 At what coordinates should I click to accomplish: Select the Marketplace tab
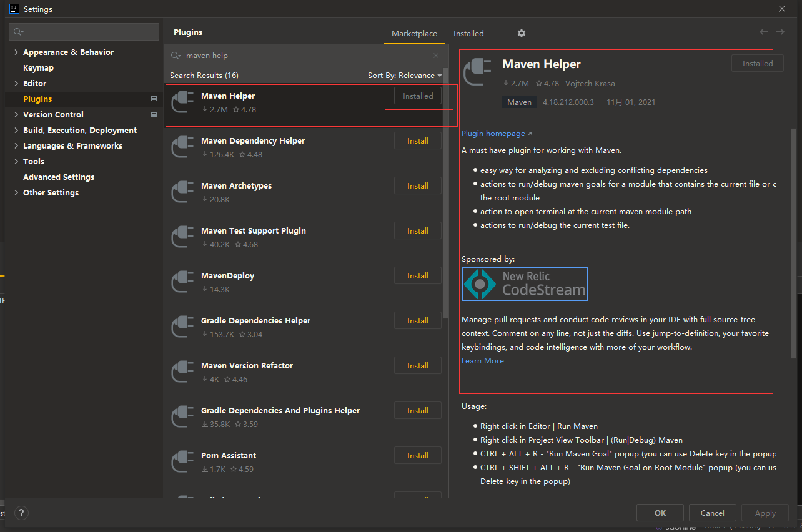coord(414,34)
